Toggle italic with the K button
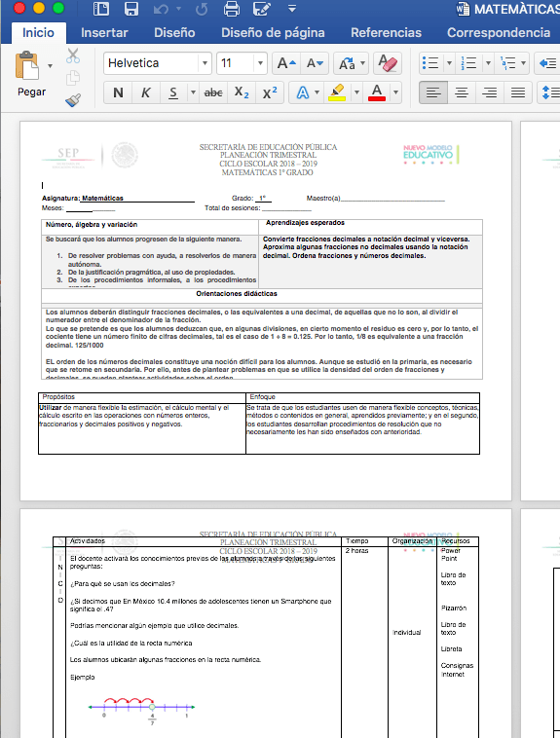The height and width of the screenshot is (738, 560). pos(146,92)
